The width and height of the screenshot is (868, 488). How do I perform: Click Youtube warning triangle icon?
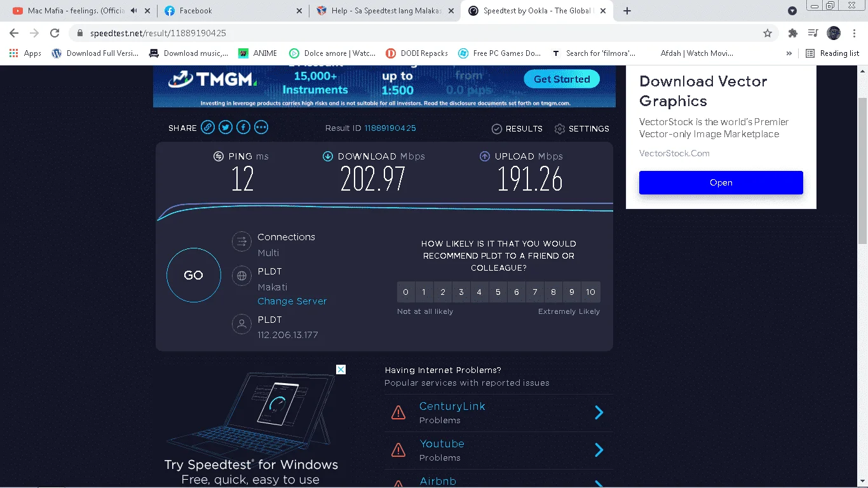coord(398,451)
